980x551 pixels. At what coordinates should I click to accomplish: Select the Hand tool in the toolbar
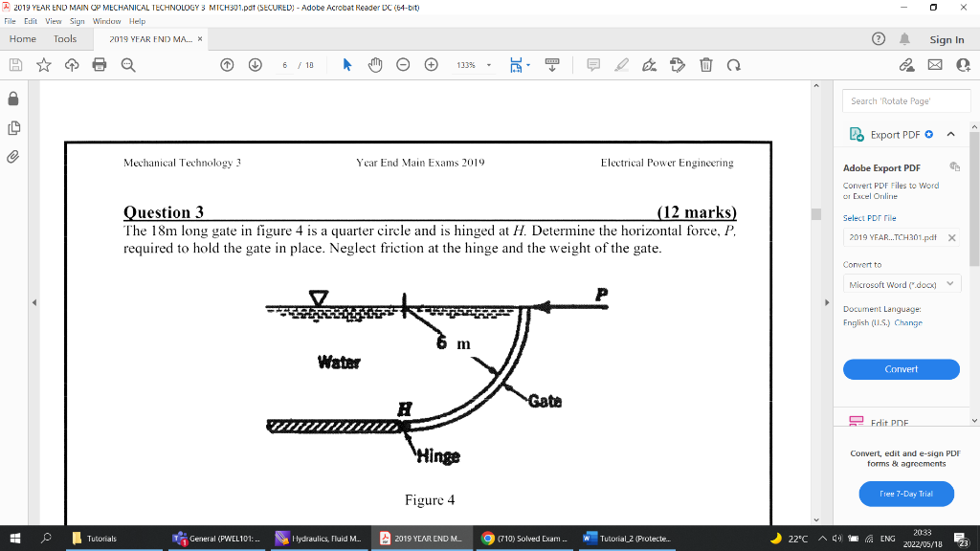374,64
